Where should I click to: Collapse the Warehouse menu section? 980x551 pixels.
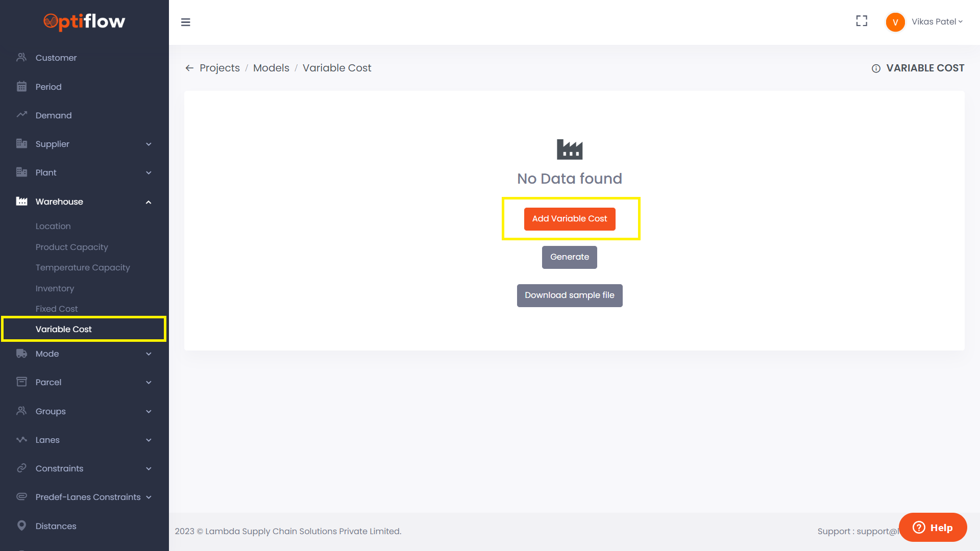pyautogui.click(x=149, y=202)
